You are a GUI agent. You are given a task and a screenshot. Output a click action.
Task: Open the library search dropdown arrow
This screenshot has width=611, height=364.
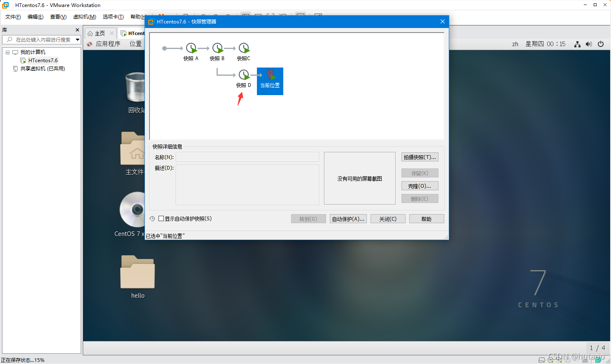pos(77,40)
